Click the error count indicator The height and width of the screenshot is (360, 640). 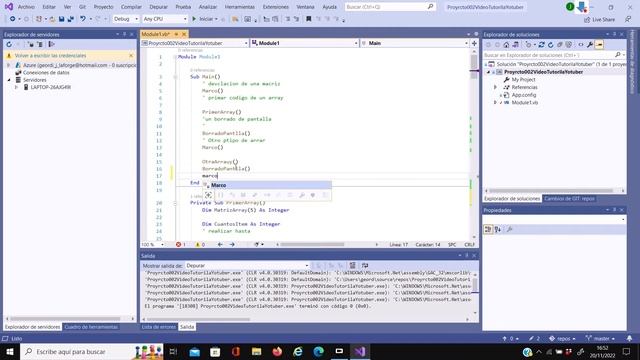click(x=180, y=244)
